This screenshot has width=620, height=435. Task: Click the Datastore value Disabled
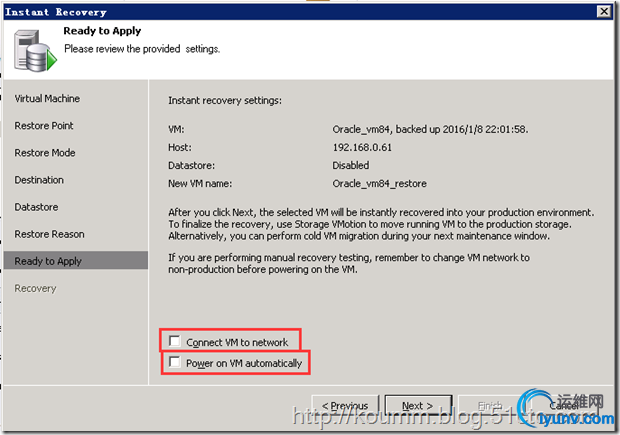351,165
